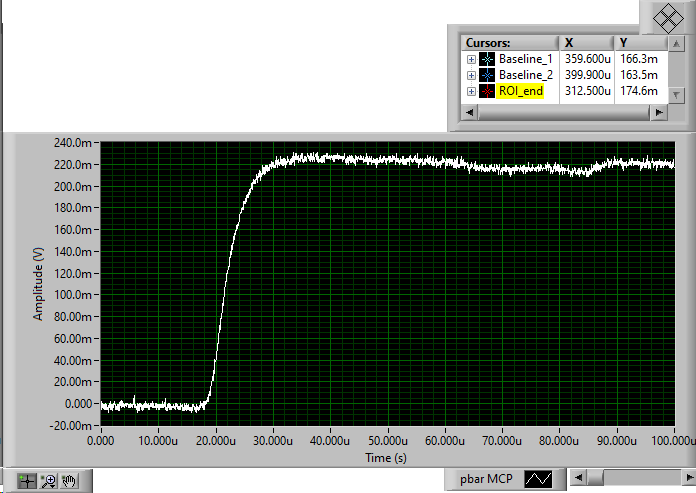Click X value 312.500u
Screen dimensions: 696x493
(x=587, y=91)
